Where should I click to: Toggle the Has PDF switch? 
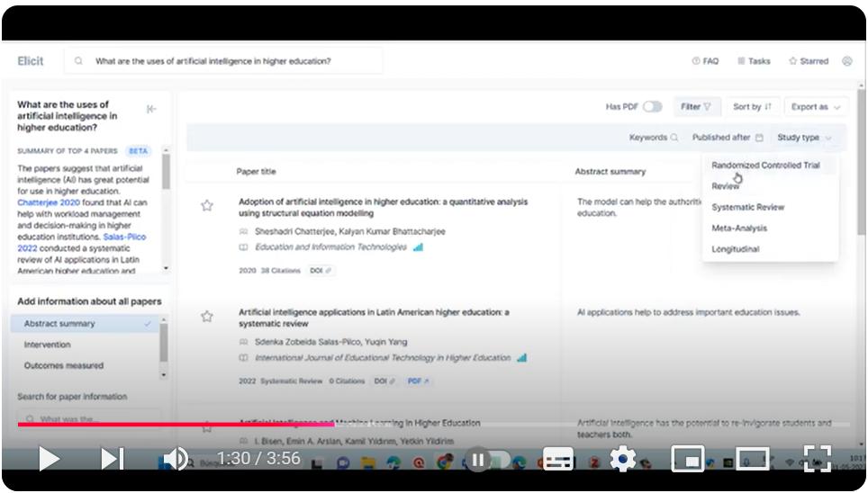[653, 106]
